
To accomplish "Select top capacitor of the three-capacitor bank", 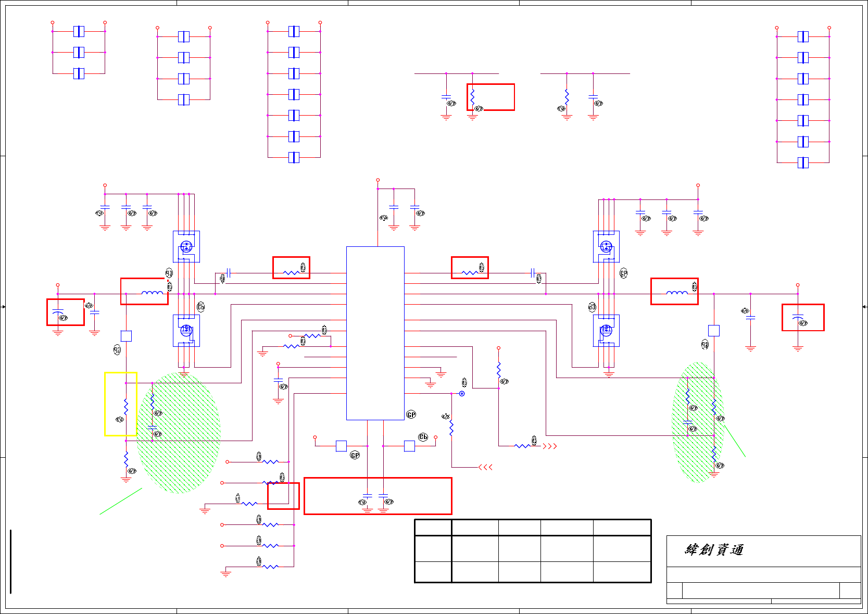I will coord(79,31).
